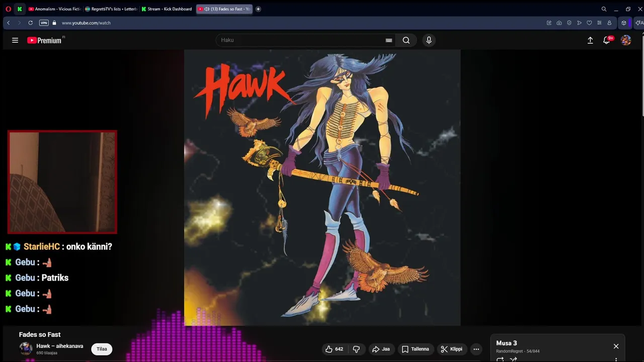Click the page vertical scrollbar
This screenshot has height=362, width=644.
click(x=642, y=75)
